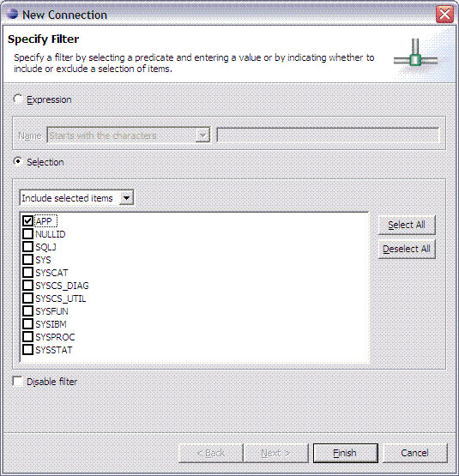Image resolution: width=459 pixels, height=476 pixels.
Task: Click the Deselect All button
Action: click(407, 249)
